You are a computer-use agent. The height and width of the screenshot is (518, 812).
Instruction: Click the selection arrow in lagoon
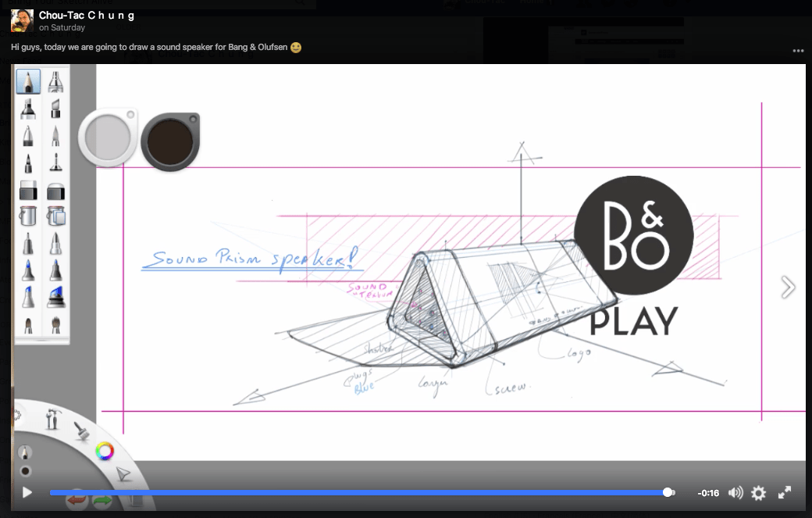click(x=123, y=474)
